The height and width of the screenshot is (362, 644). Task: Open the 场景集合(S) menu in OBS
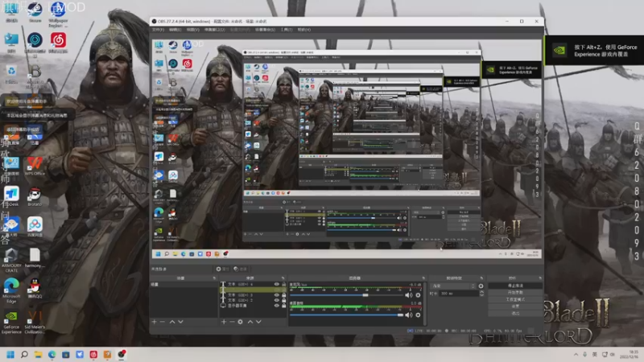(x=265, y=30)
